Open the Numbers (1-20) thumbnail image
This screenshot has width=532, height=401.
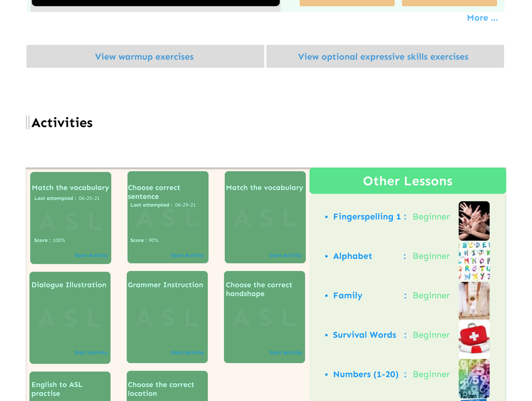pyautogui.click(x=474, y=379)
